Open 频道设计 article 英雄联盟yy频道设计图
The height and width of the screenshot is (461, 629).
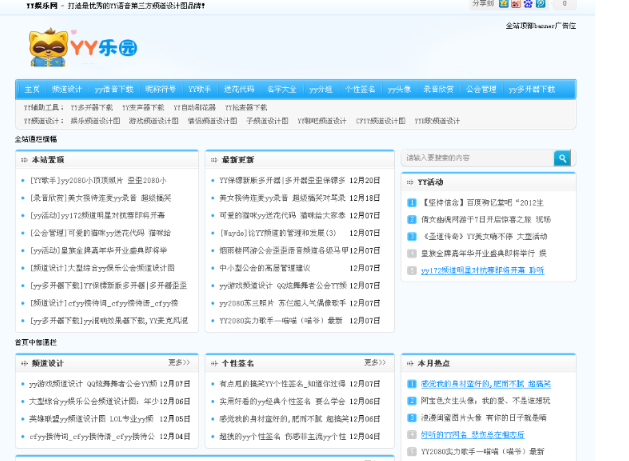[91, 419]
